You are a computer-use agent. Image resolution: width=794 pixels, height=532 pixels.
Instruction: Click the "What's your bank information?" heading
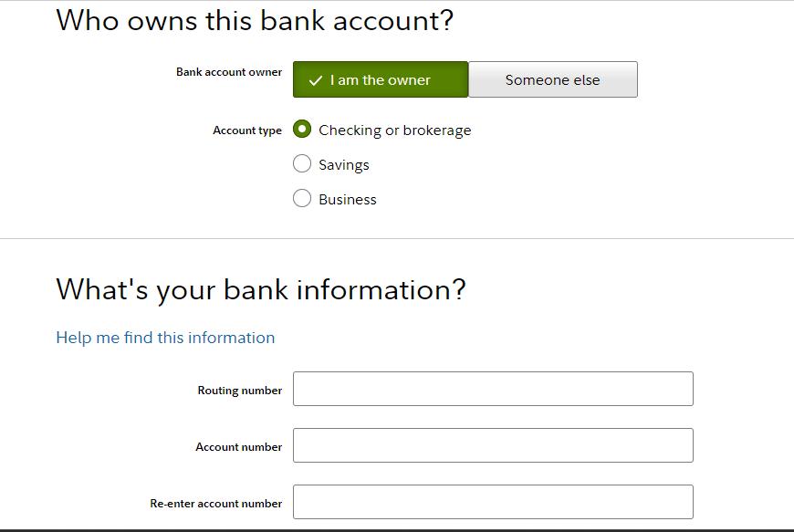click(x=261, y=289)
